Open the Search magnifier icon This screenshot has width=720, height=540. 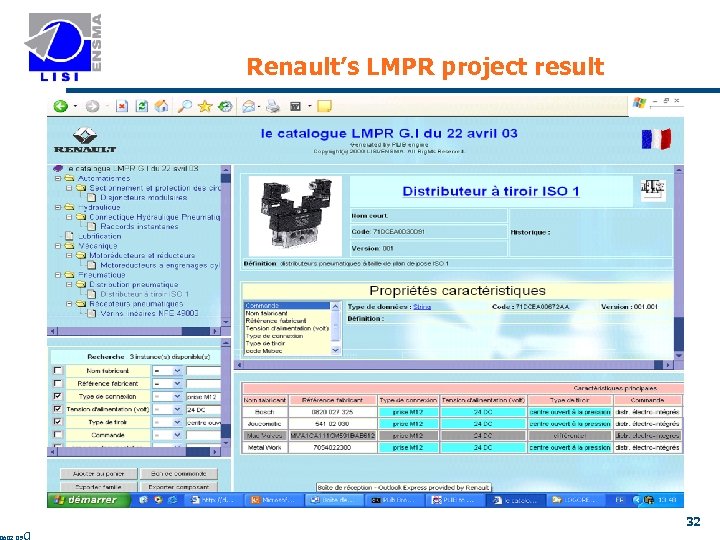(185, 107)
